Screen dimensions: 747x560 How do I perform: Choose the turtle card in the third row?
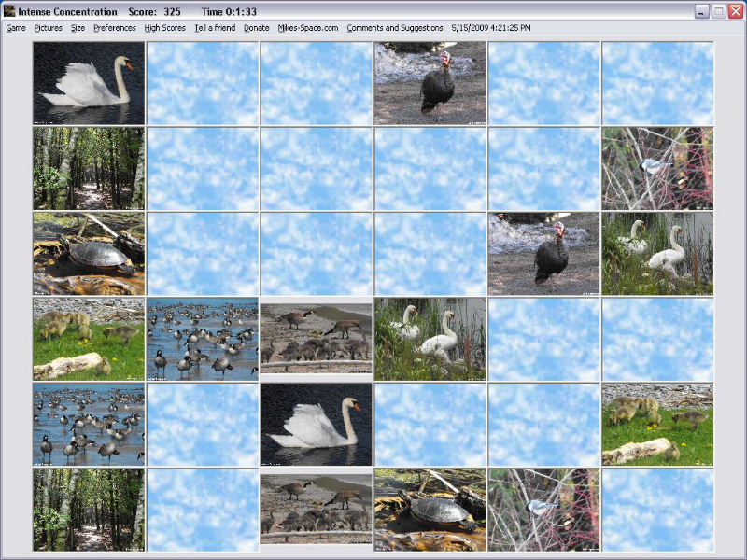(x=89, y=253)
